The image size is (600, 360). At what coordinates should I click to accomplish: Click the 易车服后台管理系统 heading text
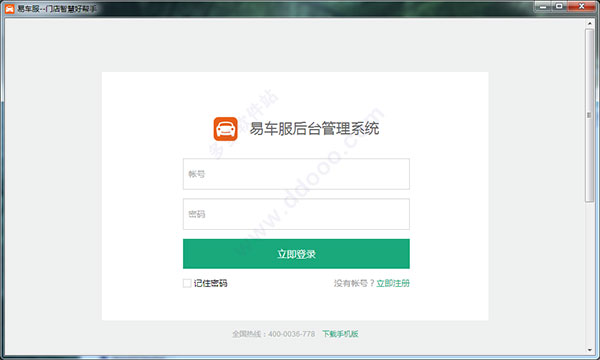point(314,129)
